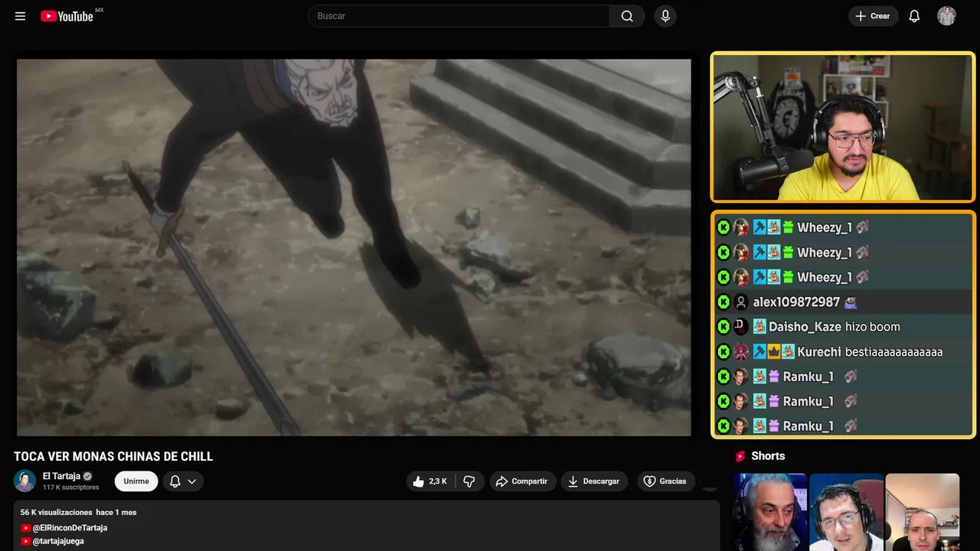This screenshot has width=980, height=551.
Task: Go to the YouTube home logo
Action: tap(67, 16)
